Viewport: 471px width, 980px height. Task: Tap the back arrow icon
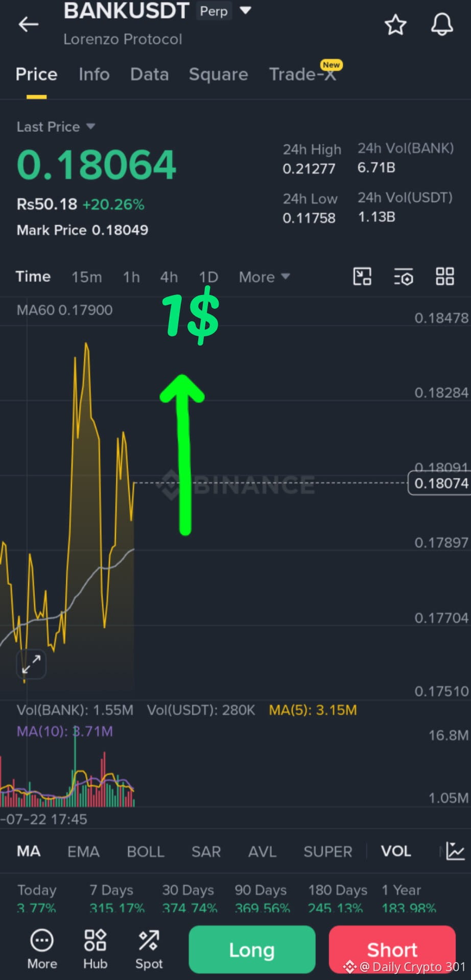click(x=28, y=24)
